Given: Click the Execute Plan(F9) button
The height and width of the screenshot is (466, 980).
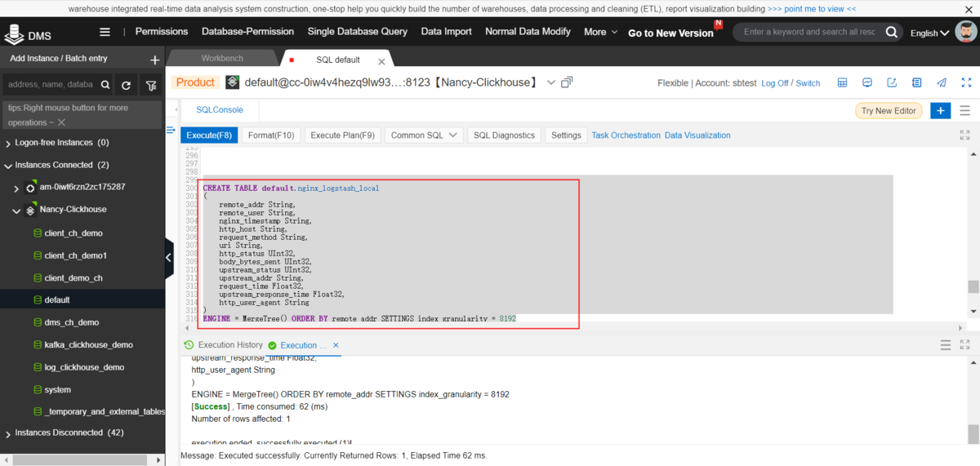Looking at the screenshot, I should coord(342,135).
